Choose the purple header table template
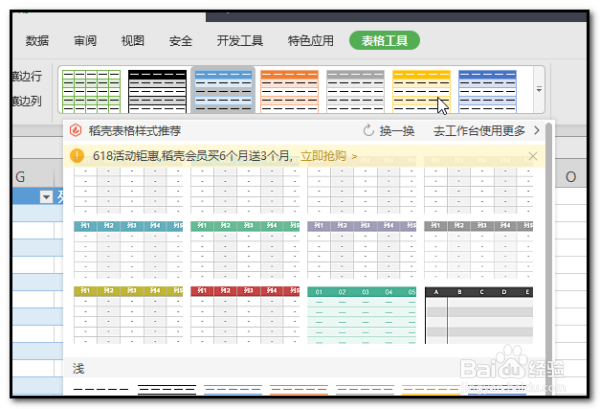 tap(362, 250)
